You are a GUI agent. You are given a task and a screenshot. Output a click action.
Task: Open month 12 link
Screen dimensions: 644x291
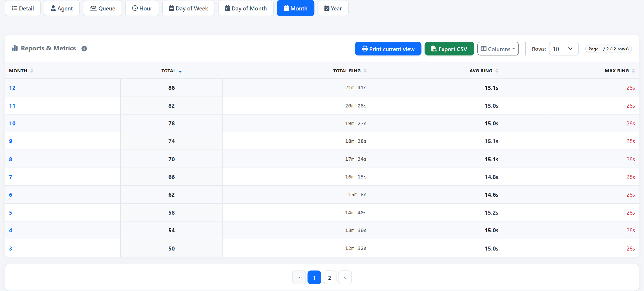click(12, 88)
